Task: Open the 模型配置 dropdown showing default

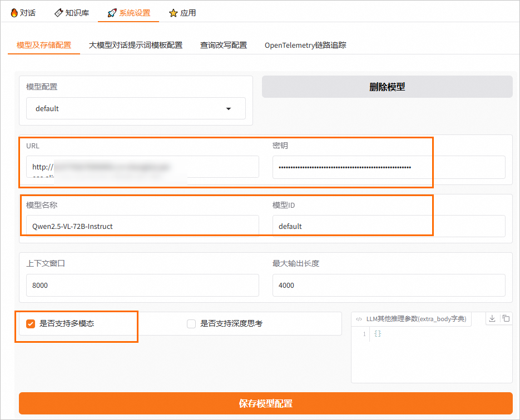Action: tap(136, 108)
